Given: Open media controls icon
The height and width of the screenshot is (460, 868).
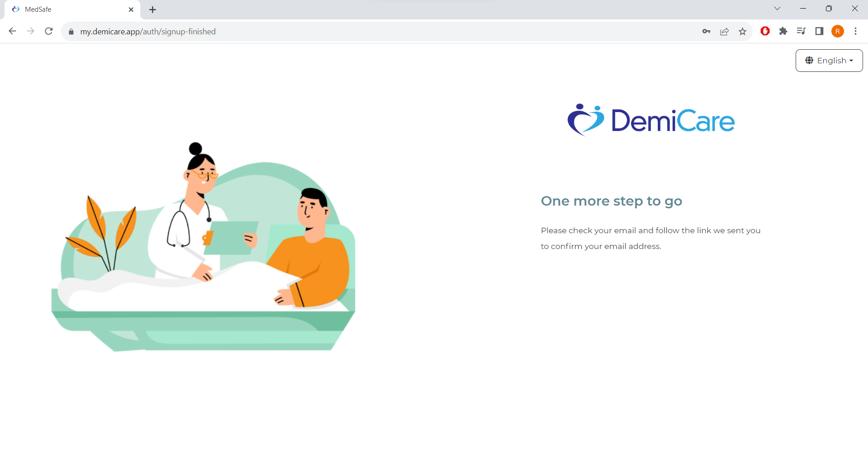Looking at the screenshot, I should [x=801, y=31].
